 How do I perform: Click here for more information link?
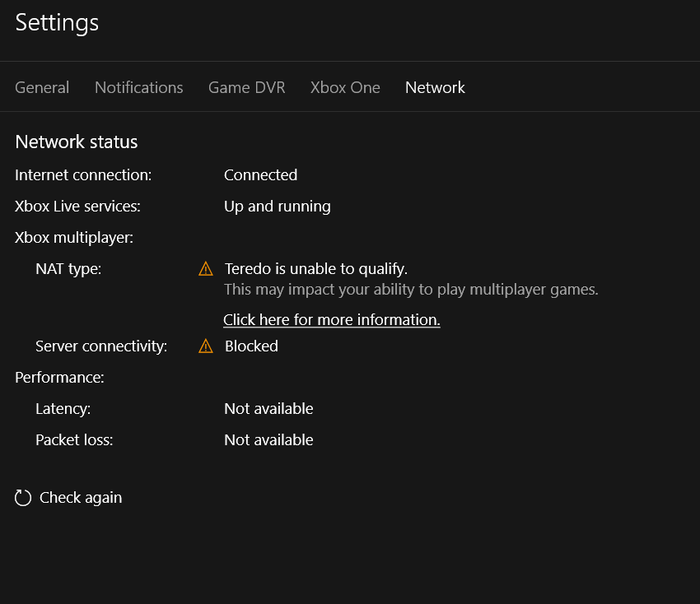click(x=332, y=320)
